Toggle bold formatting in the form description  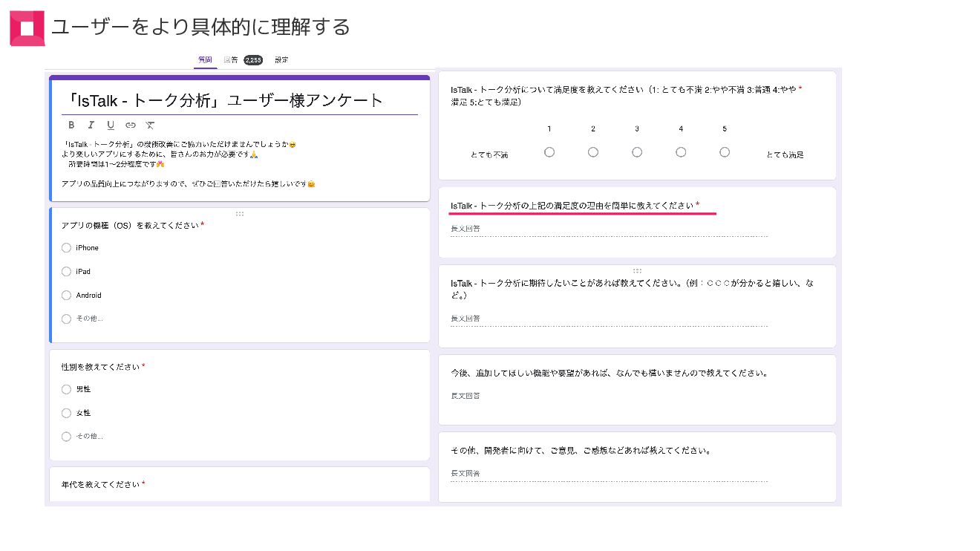(71, 125)
